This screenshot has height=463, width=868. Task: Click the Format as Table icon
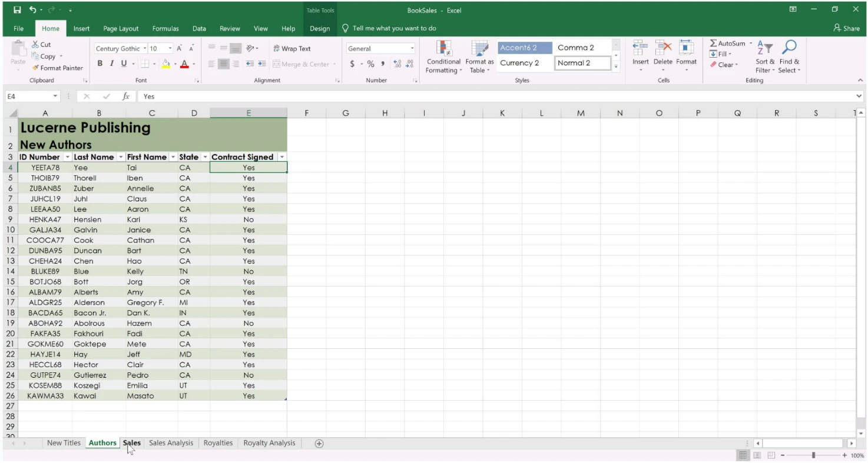[479, 57]
